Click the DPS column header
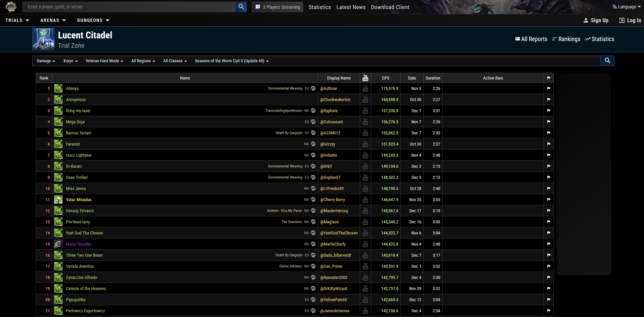 386,78
